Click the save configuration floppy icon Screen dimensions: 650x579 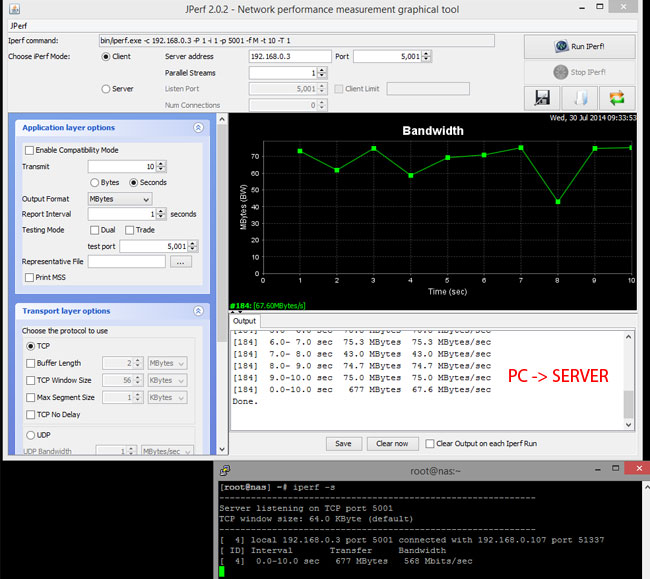pyautogui.click(x=542, y=98)
